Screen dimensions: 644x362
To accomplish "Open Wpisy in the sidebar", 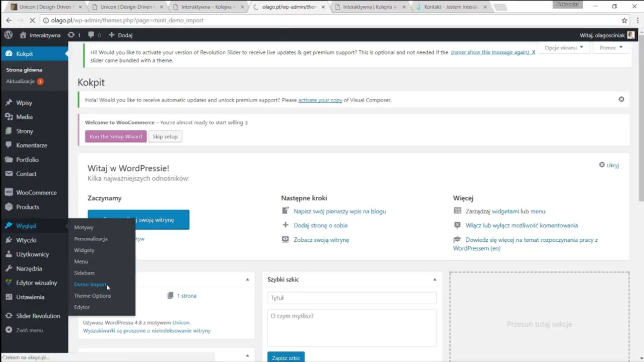I will pos(24,103).
